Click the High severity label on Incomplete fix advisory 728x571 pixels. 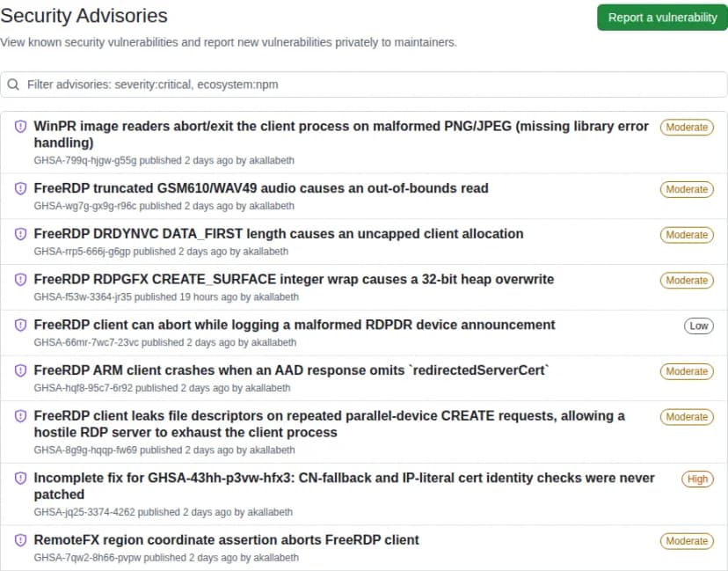(697, 479)
